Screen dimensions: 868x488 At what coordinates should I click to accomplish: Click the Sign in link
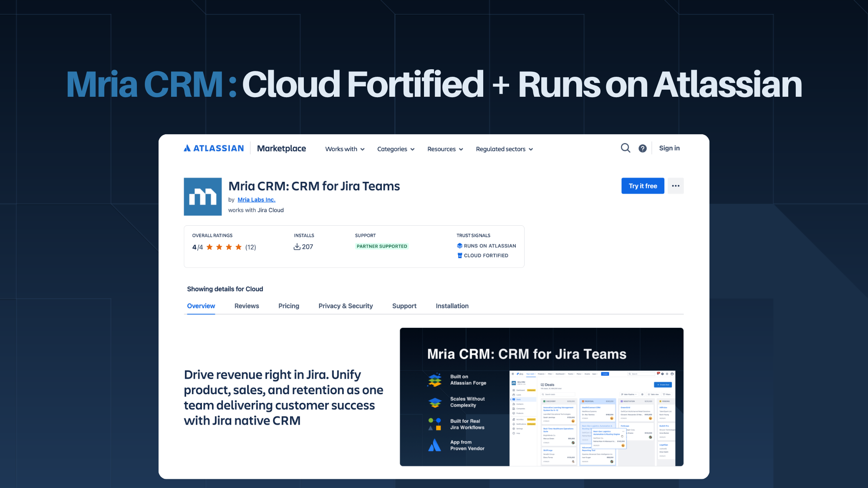669,148
